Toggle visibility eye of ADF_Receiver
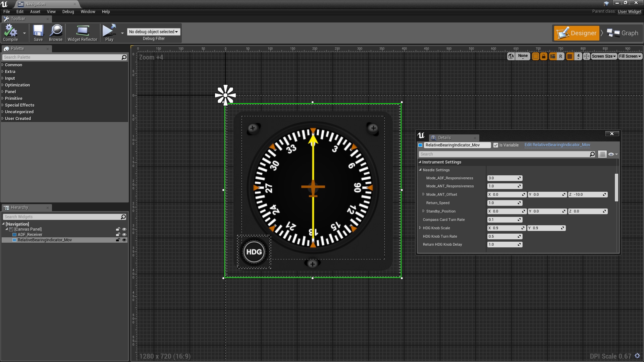This screenshot has width=644, height=362. (x=124, y=235)
